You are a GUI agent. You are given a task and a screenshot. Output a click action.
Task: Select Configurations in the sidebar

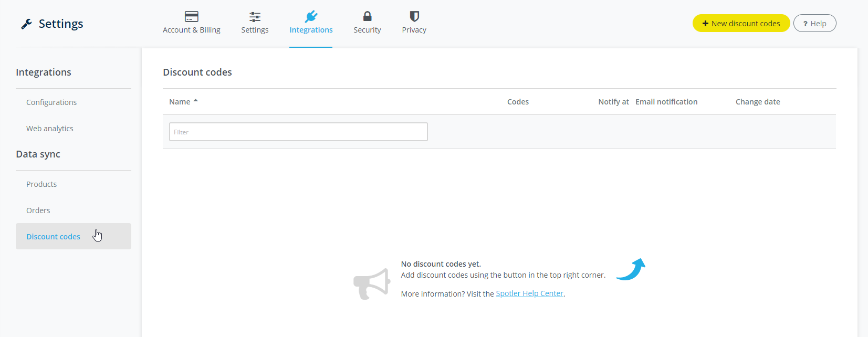tap(51, 102)
